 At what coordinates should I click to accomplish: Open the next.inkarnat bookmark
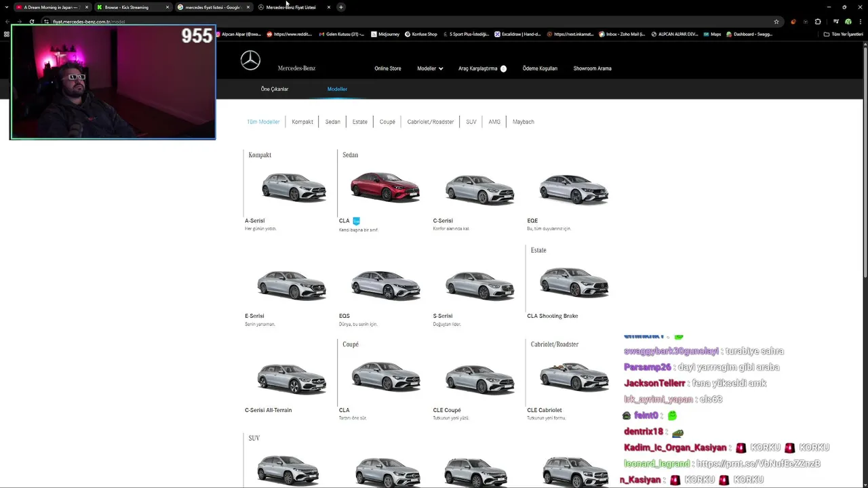(x=570, y=34)
